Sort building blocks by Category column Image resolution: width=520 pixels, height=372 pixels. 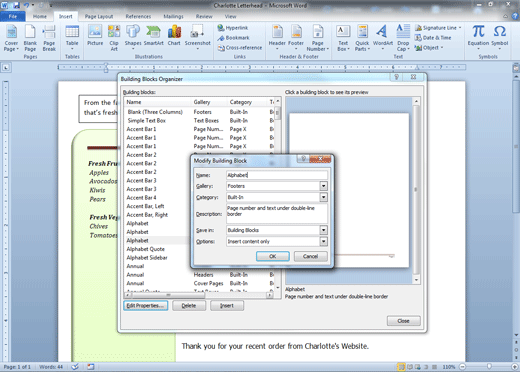[247, 102]
